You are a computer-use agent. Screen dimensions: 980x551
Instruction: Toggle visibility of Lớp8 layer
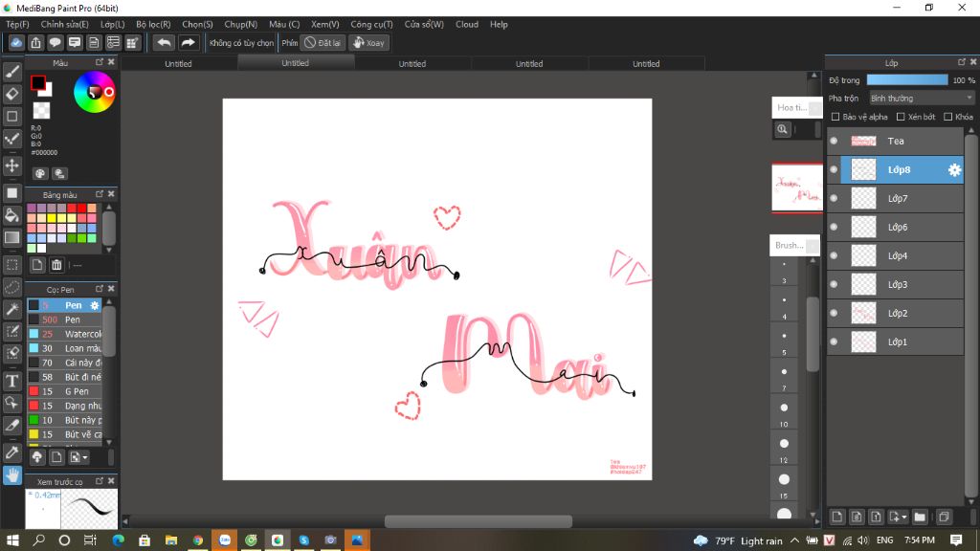pyautogui.click(x=834, y=170)
